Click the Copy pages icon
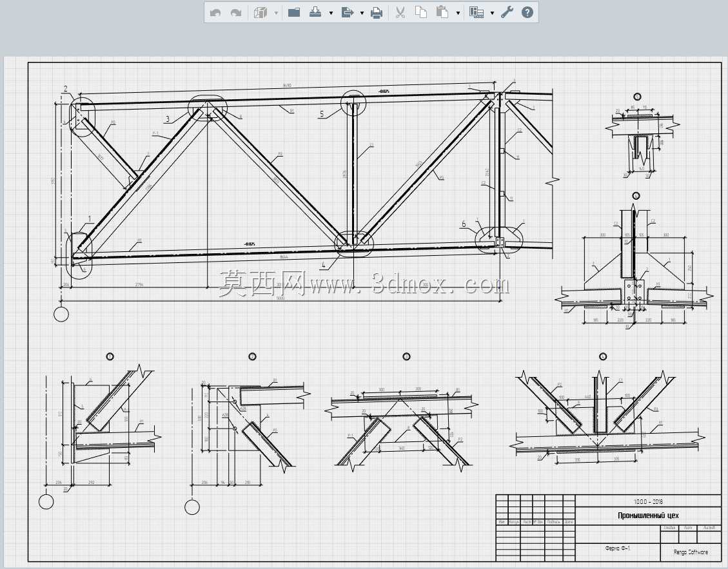Screen dimensions: 728x569 [420, 12]
